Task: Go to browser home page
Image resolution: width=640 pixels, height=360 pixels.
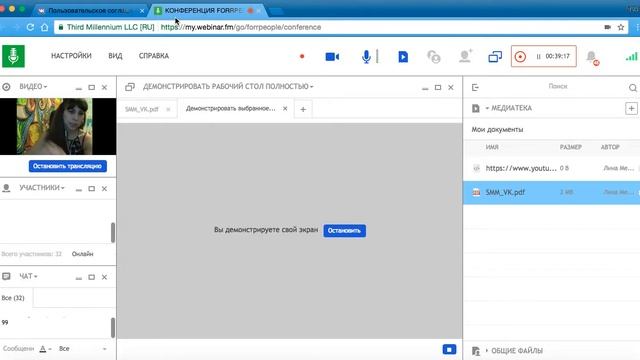Action: (44, 27)
